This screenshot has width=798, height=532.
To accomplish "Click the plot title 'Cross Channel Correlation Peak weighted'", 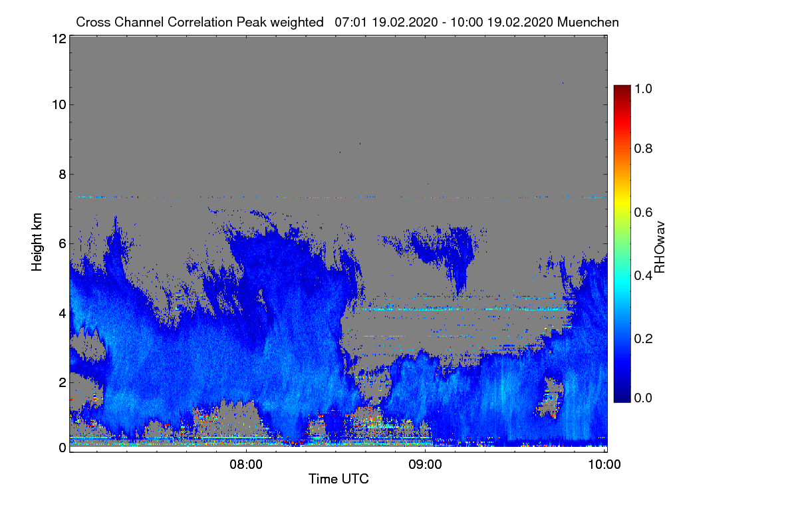I will tap(199, 22).
